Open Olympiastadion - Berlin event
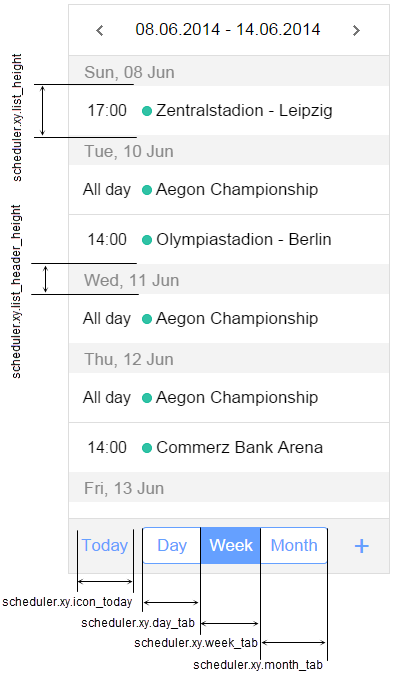The height and width of the screenshot is (676, 398). (229, 240)
